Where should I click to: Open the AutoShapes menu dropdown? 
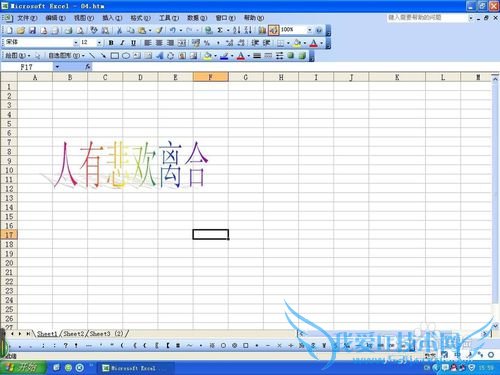(x=66, y=56)
